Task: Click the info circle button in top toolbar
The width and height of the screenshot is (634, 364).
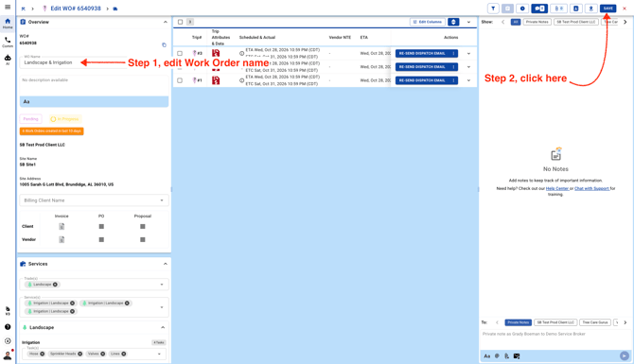Action: 522,9
